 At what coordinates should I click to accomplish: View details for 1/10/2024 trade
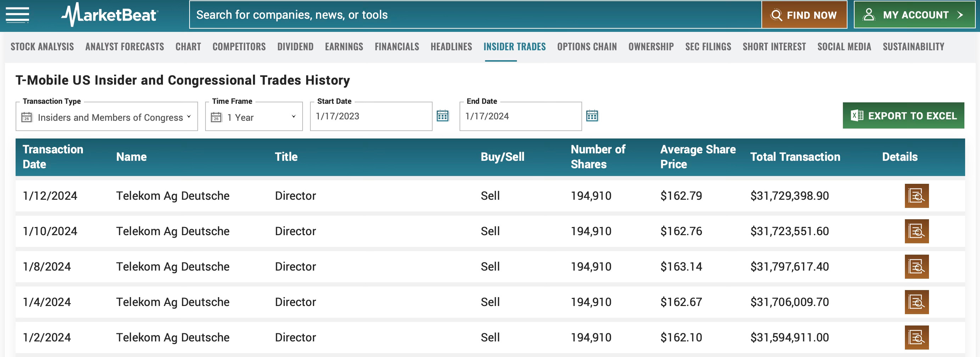coord(917,231)
